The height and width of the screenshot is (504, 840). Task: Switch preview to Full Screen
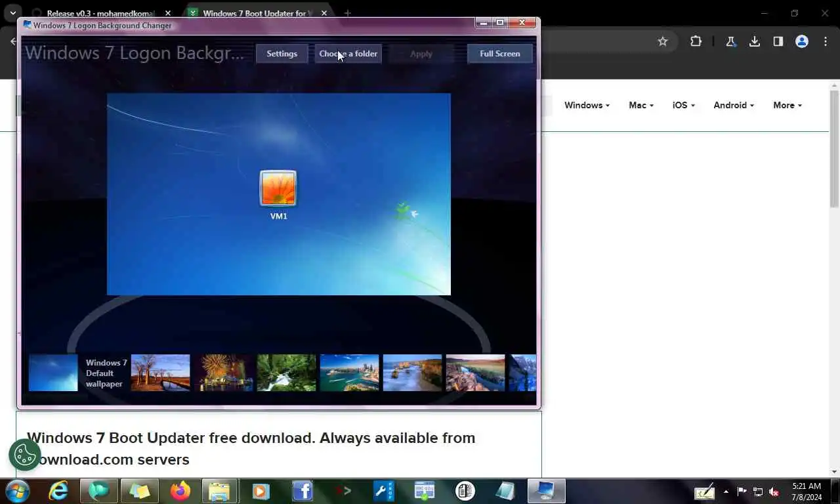499,54
